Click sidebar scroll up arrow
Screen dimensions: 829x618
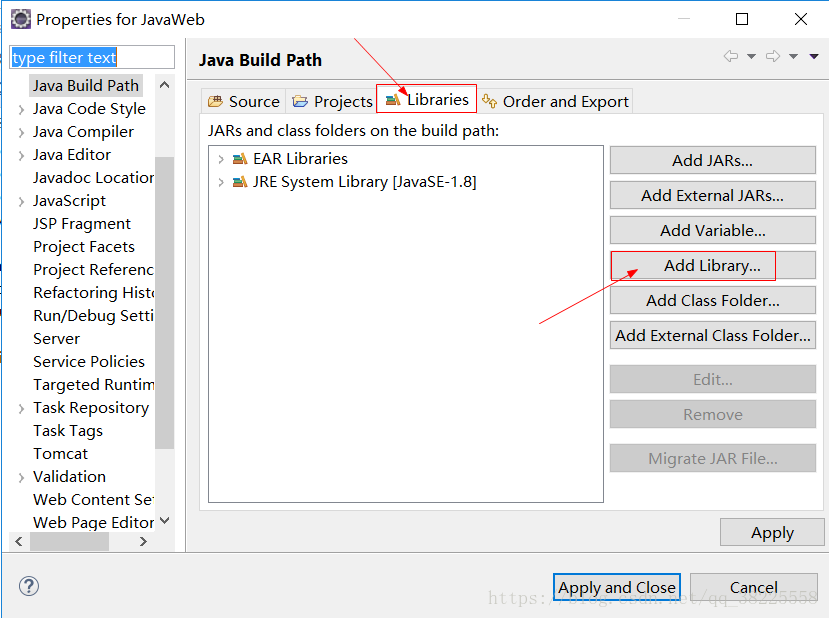pyautogui.click(x=164, y=85)
